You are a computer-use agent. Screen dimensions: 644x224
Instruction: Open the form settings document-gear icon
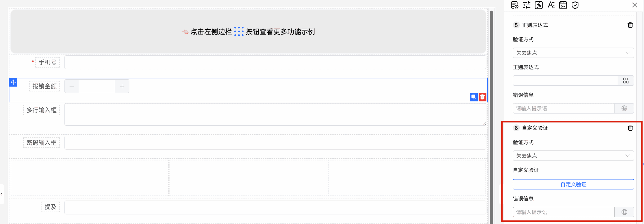coord(515,5)
